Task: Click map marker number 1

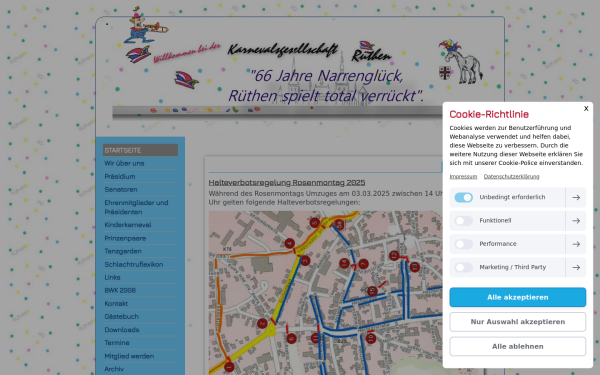Action: click(x=229, y=368)
